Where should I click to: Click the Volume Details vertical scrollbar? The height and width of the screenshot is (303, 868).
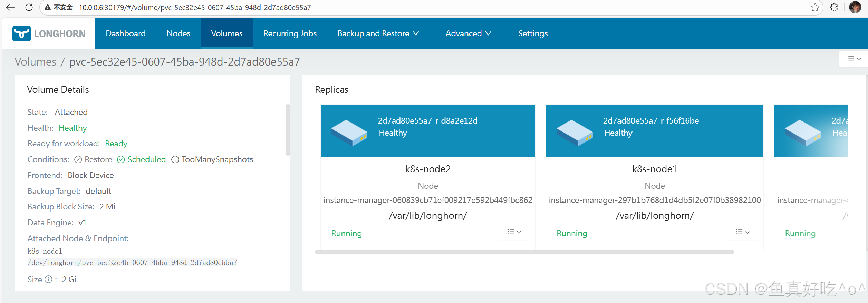tap(288, 130)
